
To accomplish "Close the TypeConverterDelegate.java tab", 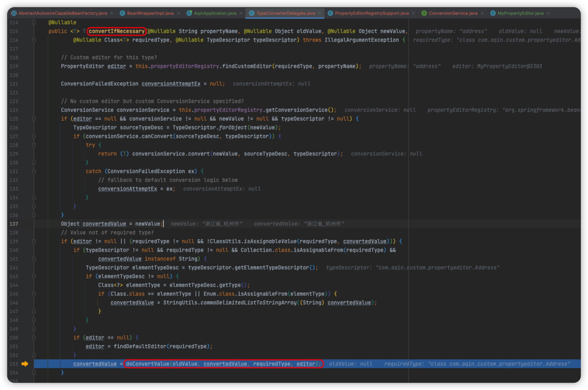I will [320, 13].
